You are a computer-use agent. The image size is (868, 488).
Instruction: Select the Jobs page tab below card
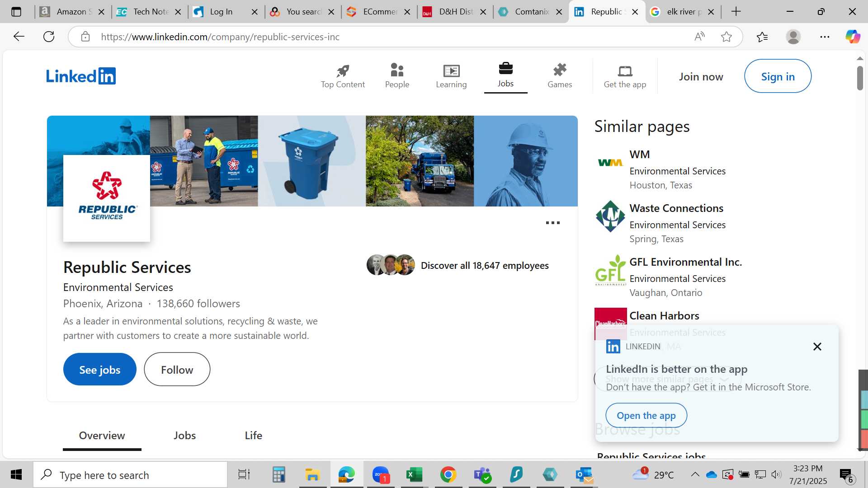click(x=184, y=436)
